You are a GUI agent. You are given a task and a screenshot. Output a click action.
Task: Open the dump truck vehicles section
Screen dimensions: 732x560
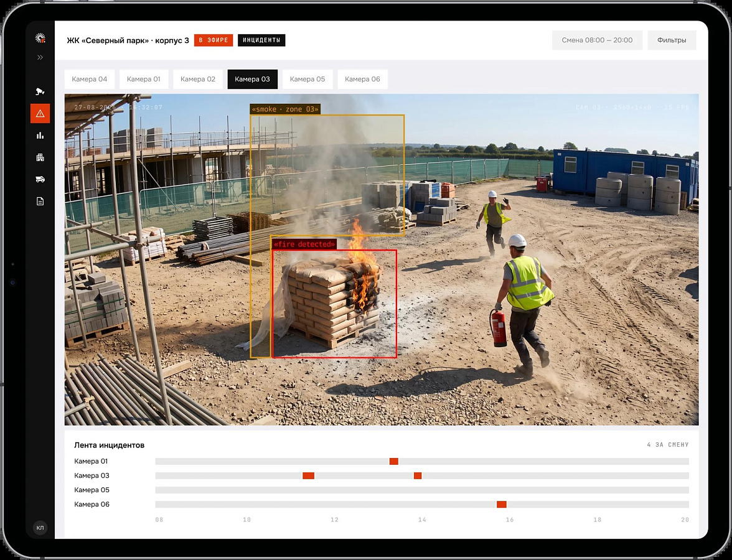[x=40, y=179]
